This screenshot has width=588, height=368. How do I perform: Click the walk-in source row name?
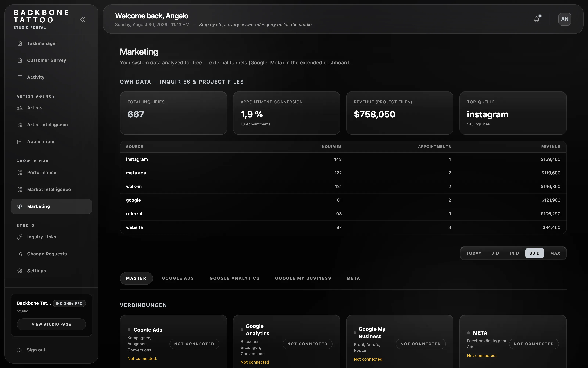coord(134,187)
